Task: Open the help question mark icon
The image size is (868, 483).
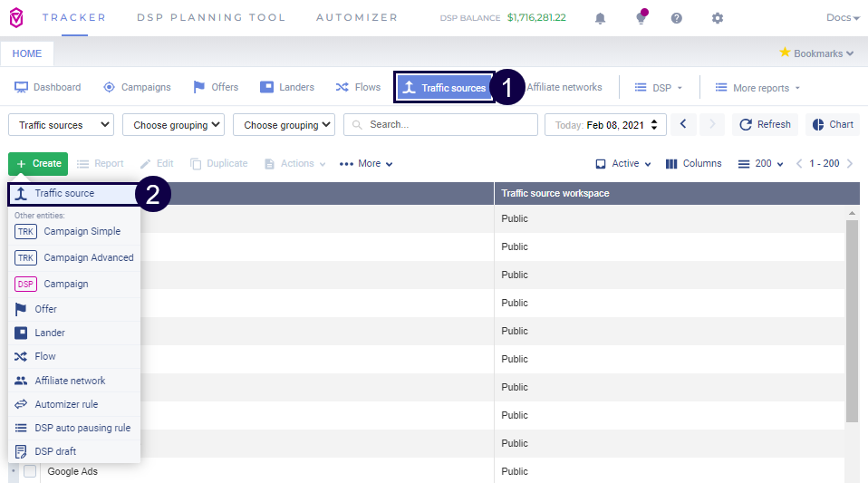Action: click(x=677, y=18)
